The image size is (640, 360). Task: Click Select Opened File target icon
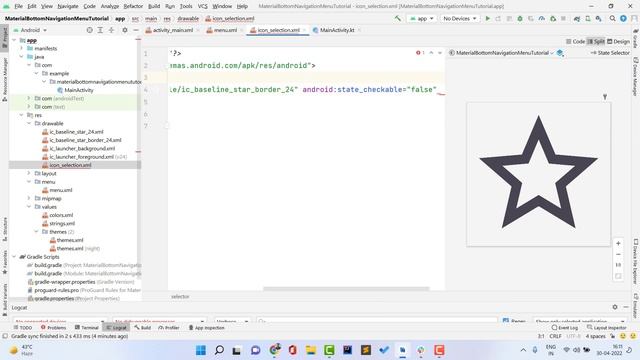(89, 30)
